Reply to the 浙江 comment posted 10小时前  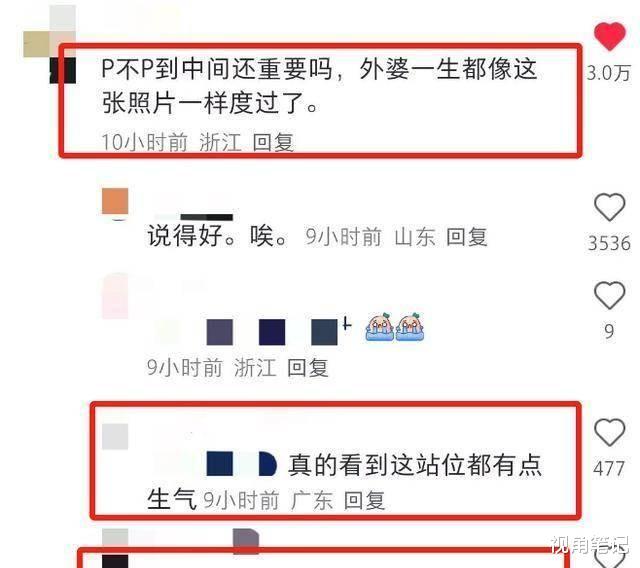click(273, 143)
